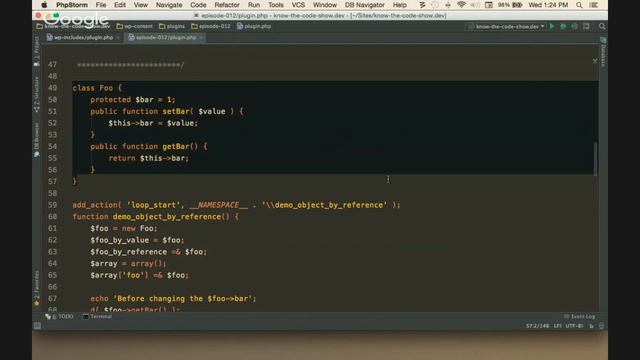Open the Run menu
Image resolution: width=640 pixels, height=360 pixels.
[254, 5]
